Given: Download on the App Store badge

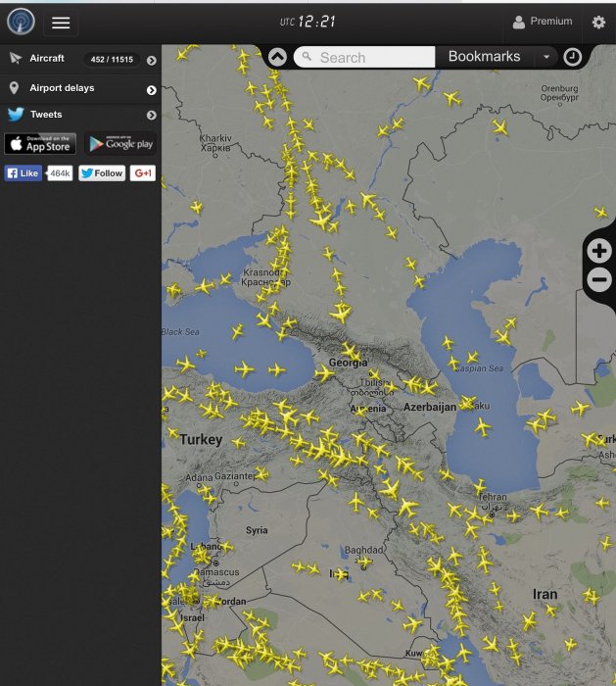Looking at the screenshot, I should [40, 144].
